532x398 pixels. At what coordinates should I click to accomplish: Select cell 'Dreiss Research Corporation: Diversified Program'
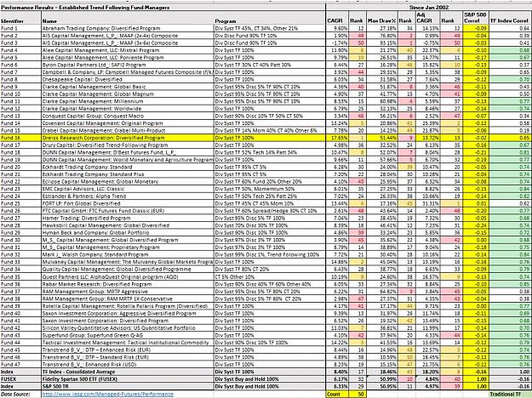coord(128,138)
